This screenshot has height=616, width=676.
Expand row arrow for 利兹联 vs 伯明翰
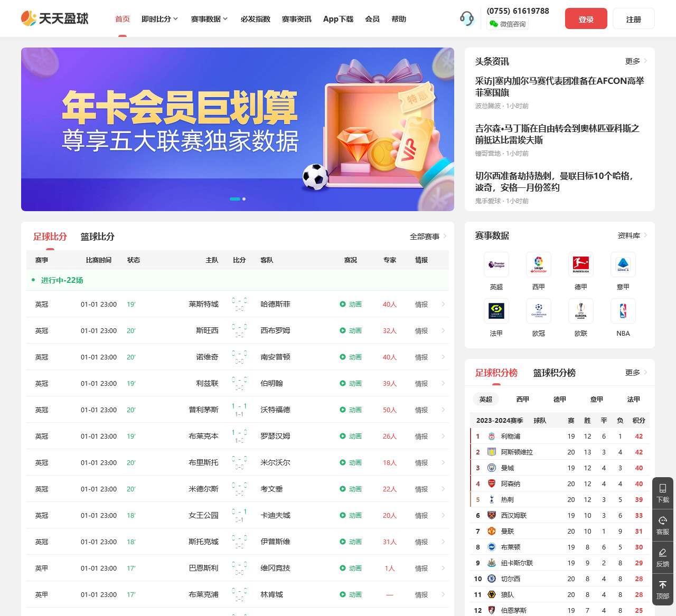443,383
